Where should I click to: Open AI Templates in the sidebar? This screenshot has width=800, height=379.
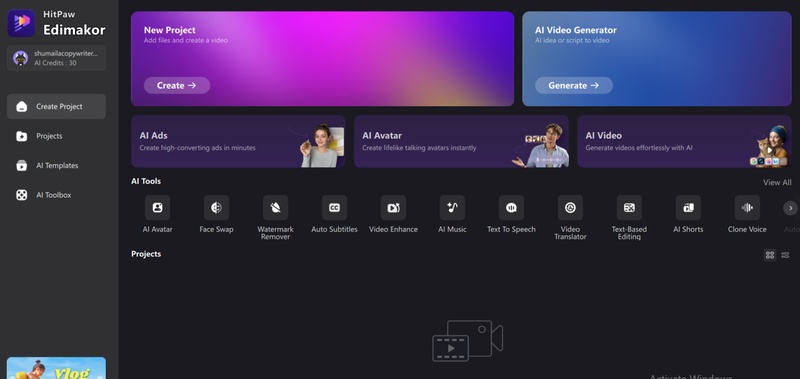click(56, 166)
